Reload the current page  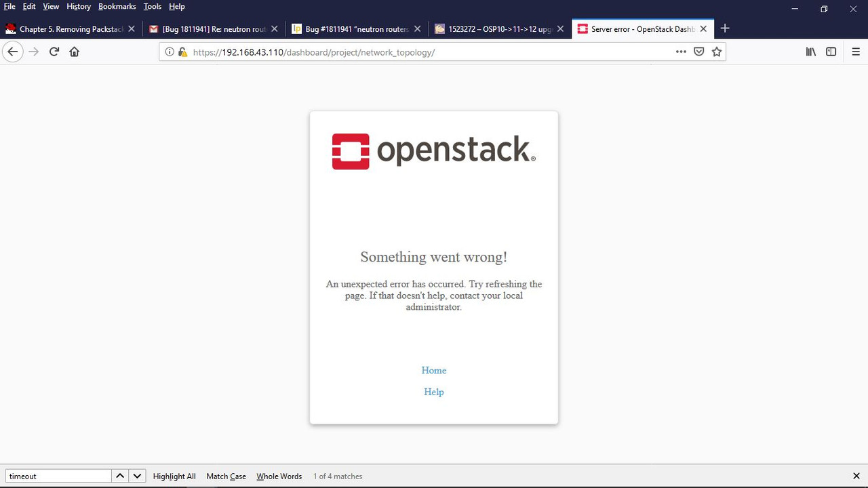54,52
